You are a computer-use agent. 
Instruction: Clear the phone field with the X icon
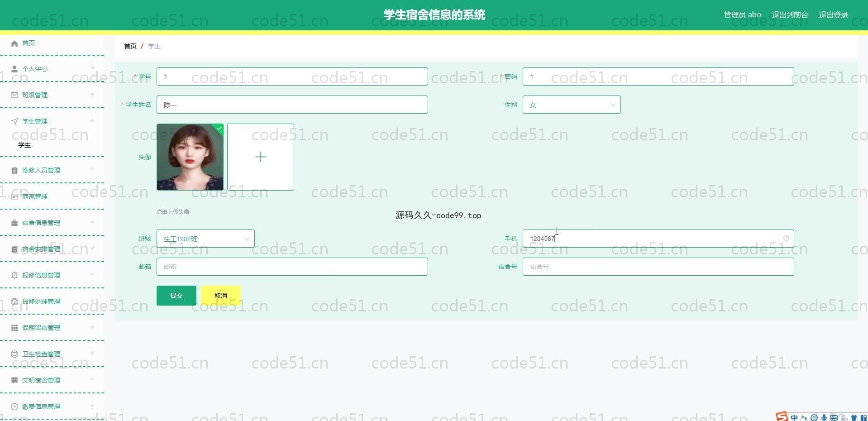[786, 238]
